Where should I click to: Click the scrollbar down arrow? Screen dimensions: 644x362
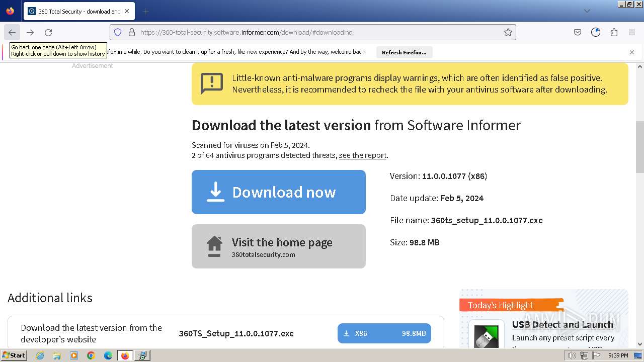point(640,344)
